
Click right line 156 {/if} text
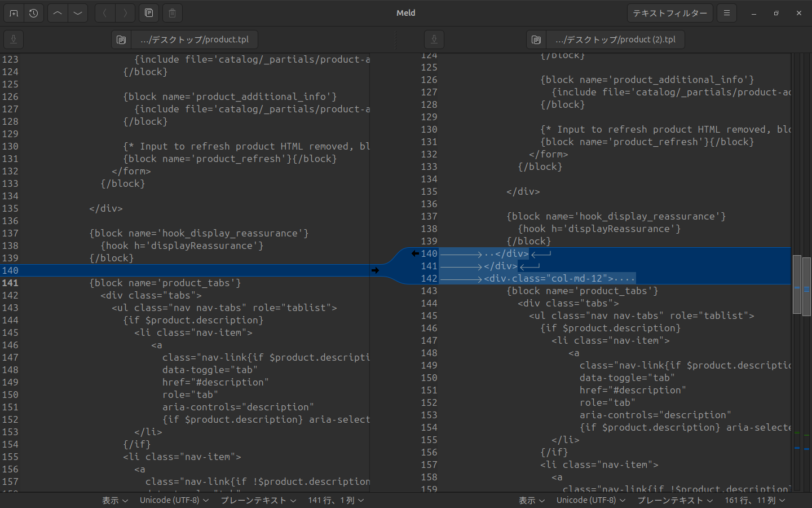pyautogui.click(x=554, y=452)
